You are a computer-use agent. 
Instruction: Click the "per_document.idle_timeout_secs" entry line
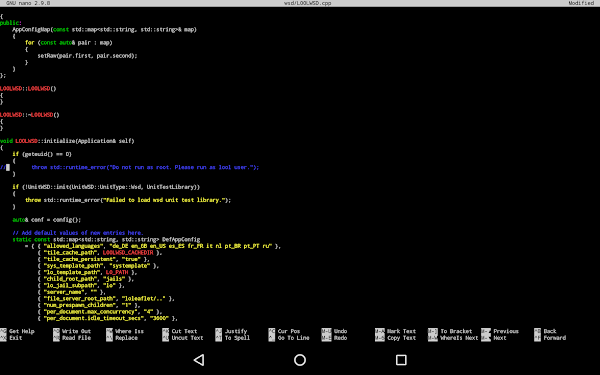(x=108, y=318)
